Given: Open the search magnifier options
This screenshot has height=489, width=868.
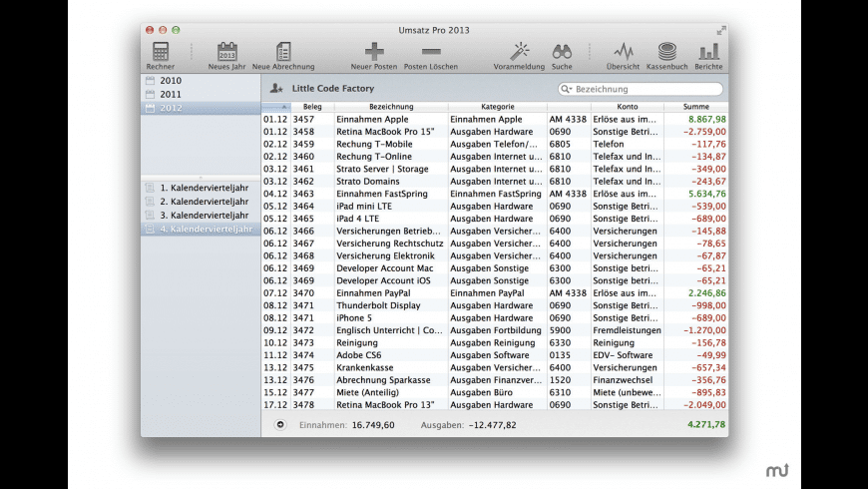Looking at the screenshot, I should point(566,89).
